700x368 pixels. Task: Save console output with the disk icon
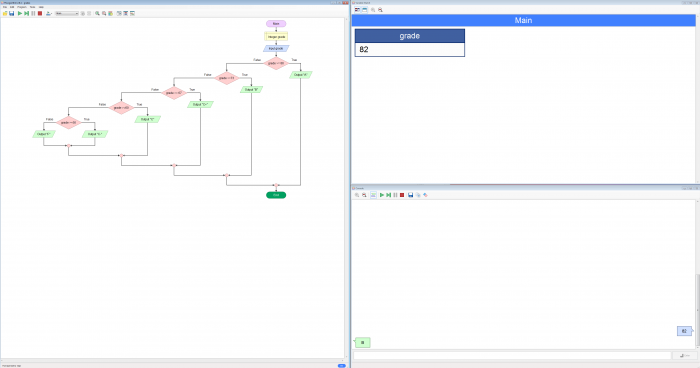pos(410,195)
